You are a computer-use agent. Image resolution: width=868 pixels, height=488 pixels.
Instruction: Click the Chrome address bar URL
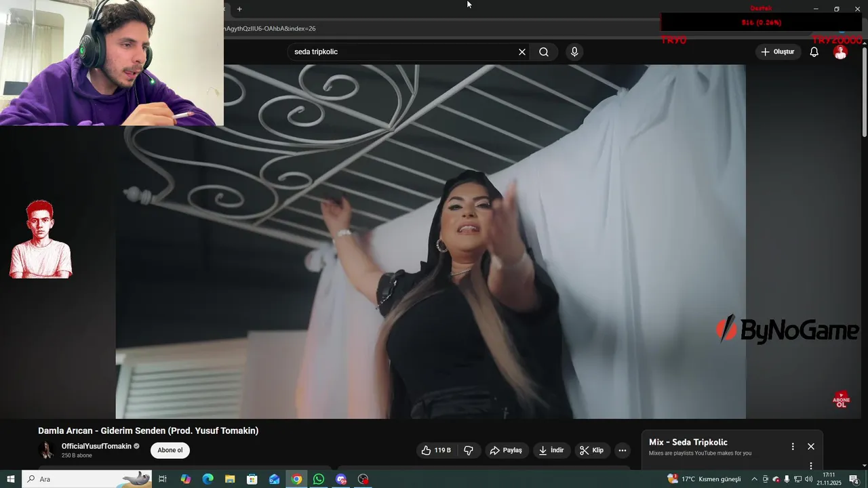(271, 28)
